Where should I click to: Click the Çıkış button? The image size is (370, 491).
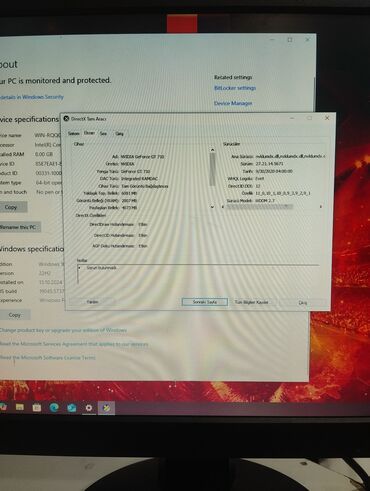pos(302,303)
